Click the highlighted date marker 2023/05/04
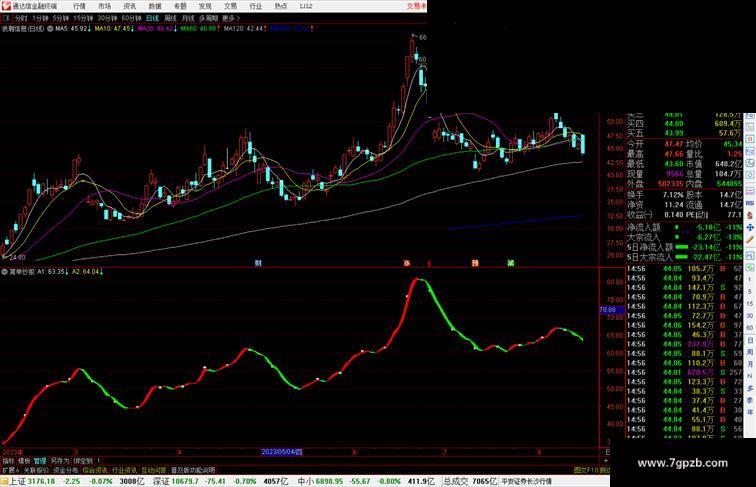This screenshot has width=756, height=487. (282, 452)
